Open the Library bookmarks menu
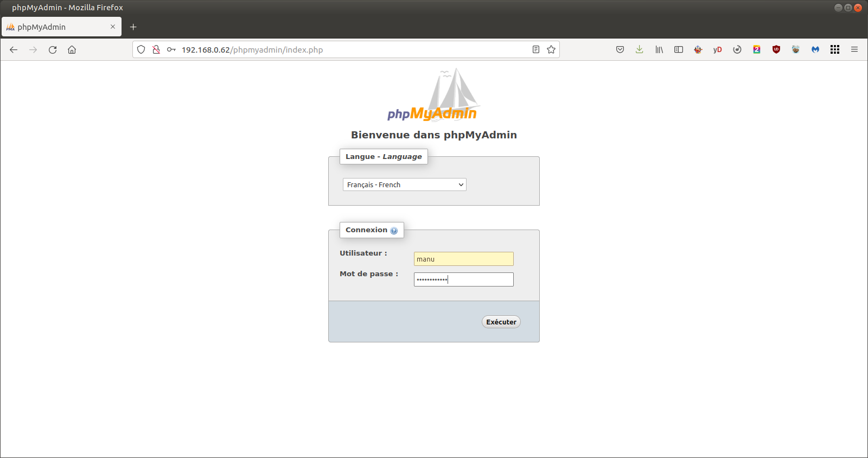The height and width of the screenshot is (458, 868). pos(659,49)
